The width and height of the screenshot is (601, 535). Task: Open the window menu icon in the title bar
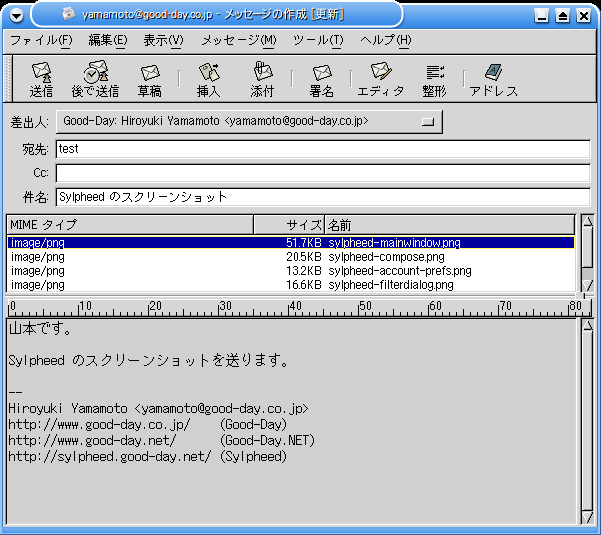(x=16, y=15)
